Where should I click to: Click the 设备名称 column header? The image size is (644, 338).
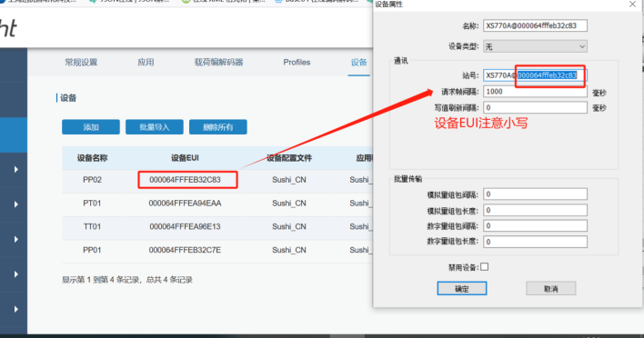[92, 158]
